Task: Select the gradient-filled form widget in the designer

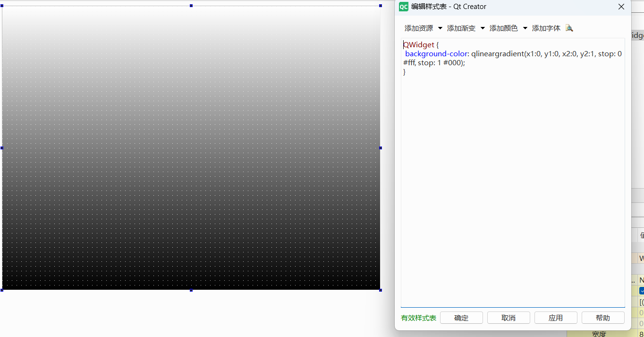Action: tap(191, 148)
